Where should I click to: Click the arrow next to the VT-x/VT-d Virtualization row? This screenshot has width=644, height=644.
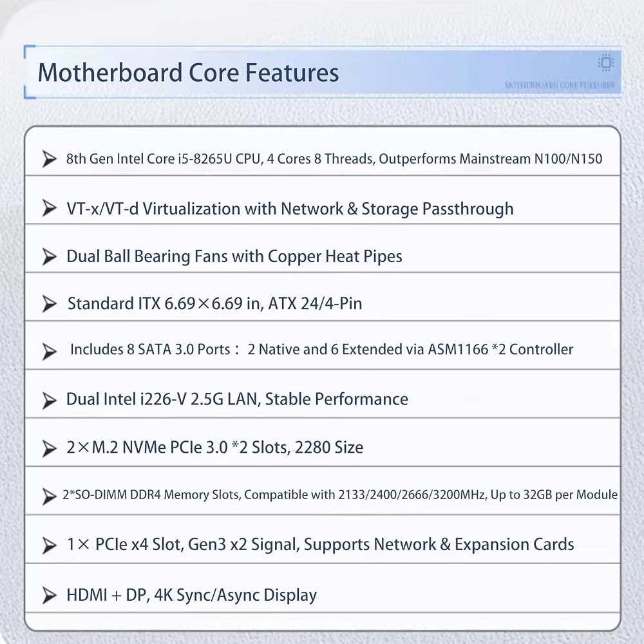point(50,208)
